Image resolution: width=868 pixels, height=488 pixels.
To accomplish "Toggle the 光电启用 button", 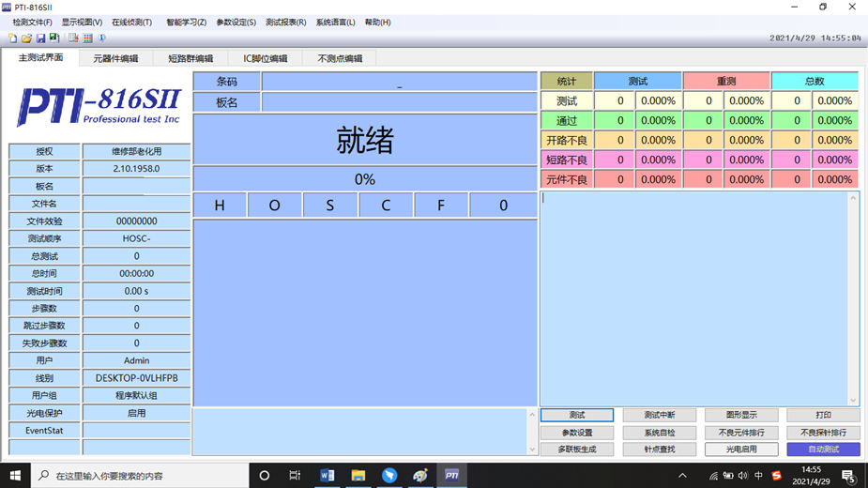I will [x=741, y=450].
